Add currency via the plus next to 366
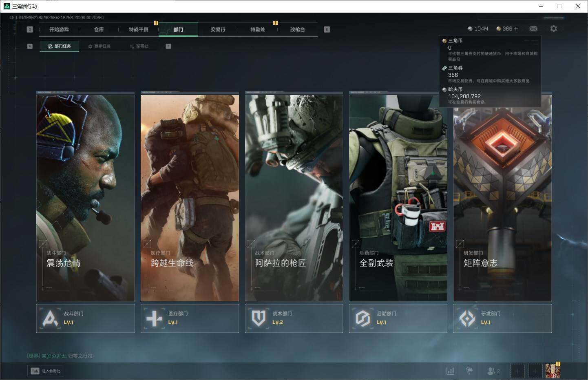588x380 pixels. [516, 29]
